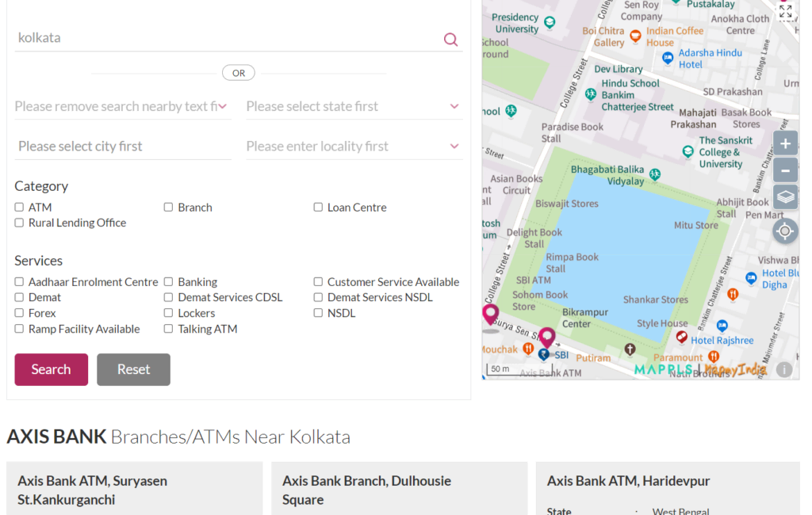
Task: Check the plain NSDL checkbox
Action: 318,313
